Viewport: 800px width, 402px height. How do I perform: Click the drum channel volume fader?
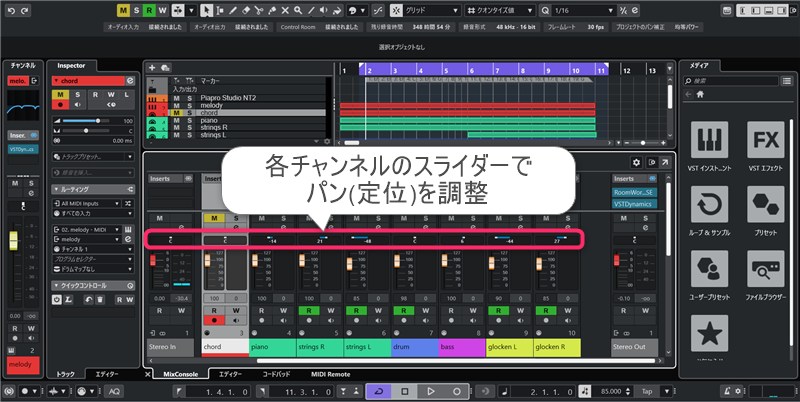click(x=396, y=262)
